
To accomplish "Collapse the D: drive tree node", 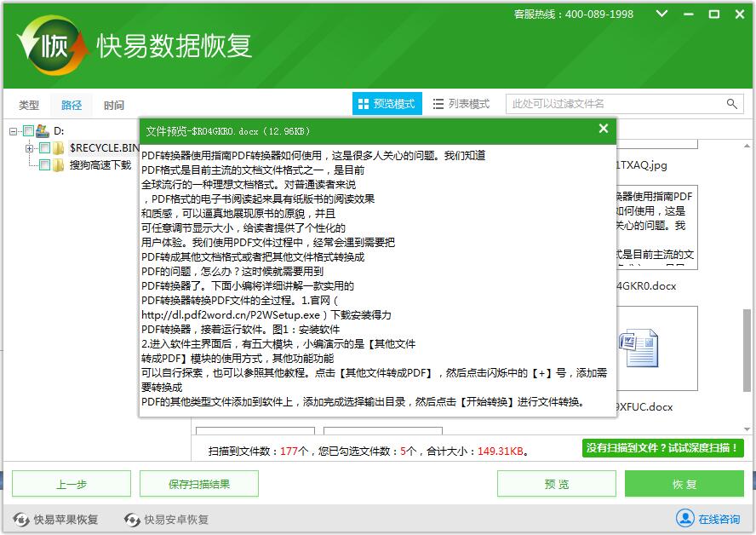I will [14, 131].
